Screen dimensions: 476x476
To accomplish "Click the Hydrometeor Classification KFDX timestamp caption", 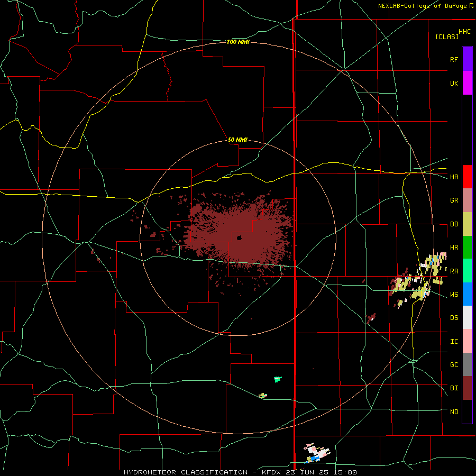I will tap(240, 472).
